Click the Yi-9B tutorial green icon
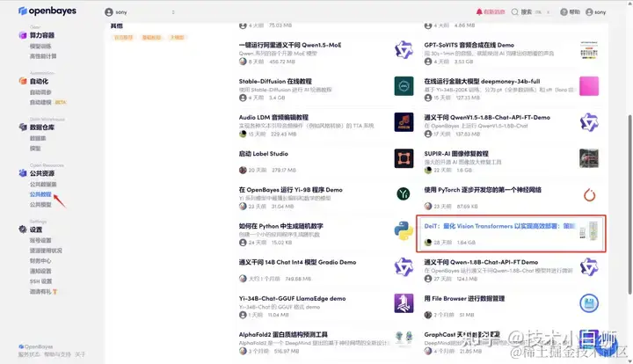 coord(403,194)
